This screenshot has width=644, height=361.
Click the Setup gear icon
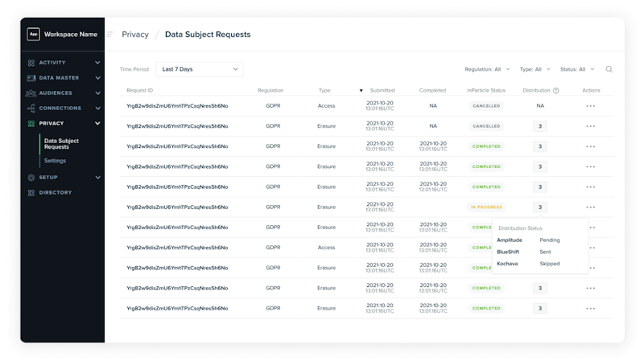pyautogui.click(x=31, y=178)
